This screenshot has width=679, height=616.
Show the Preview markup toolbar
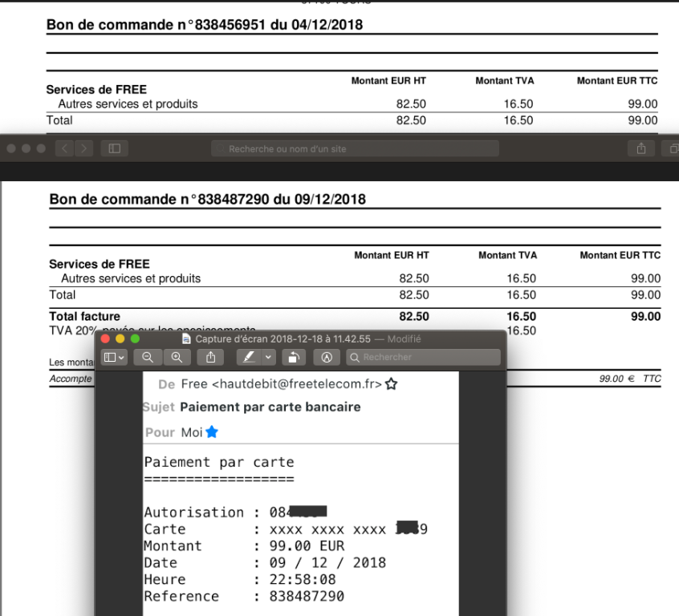327,357
